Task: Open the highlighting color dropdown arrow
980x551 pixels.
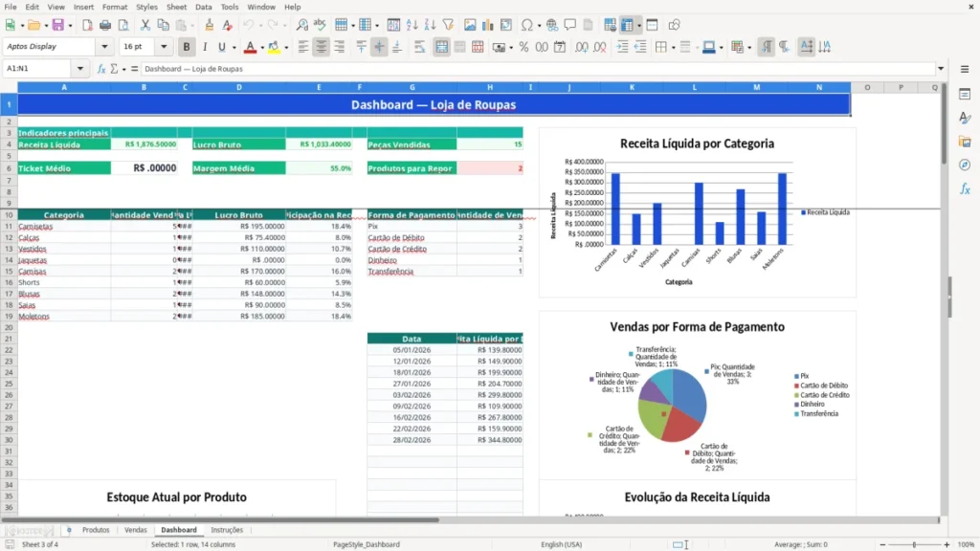Action: click(x=286, y=47)
